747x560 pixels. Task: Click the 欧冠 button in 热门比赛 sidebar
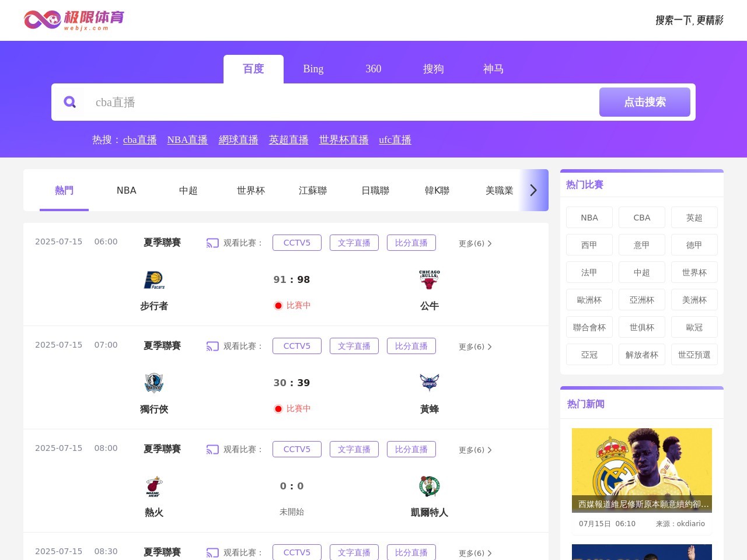pos(694,327)
